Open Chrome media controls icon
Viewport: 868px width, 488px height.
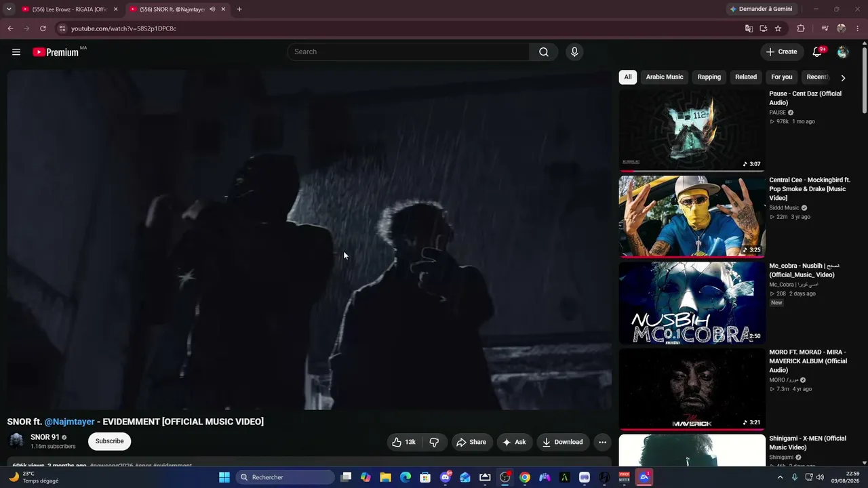pyautogui.click(x=825, y=28)
